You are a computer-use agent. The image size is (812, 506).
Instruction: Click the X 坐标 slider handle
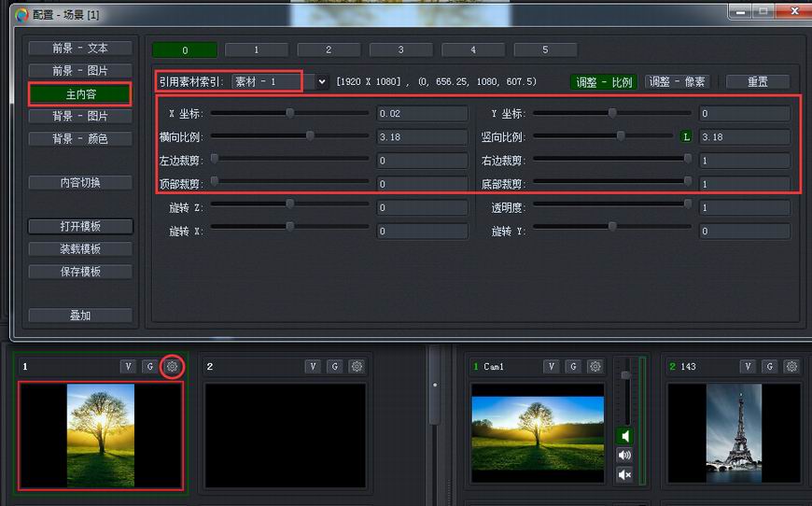coord(290,113)
